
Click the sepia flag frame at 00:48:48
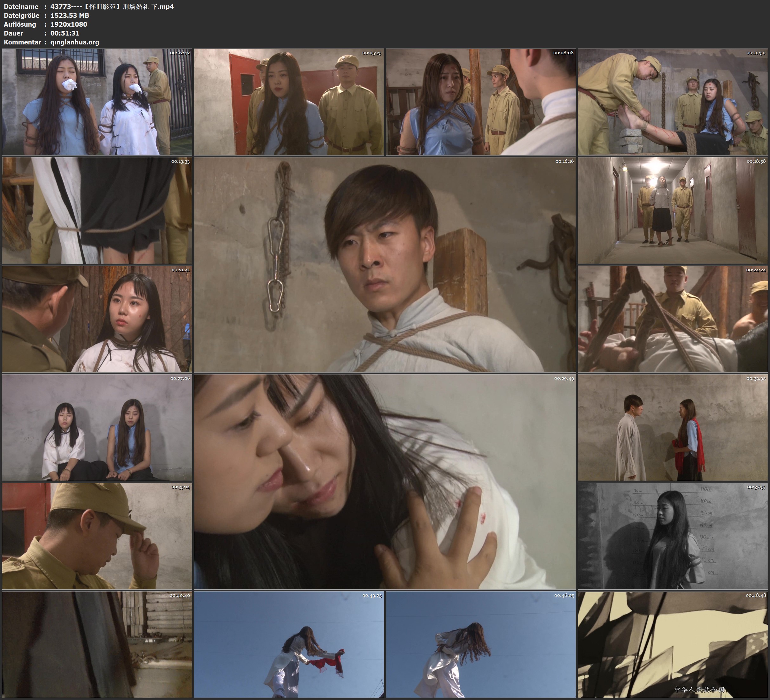[673, 644]
